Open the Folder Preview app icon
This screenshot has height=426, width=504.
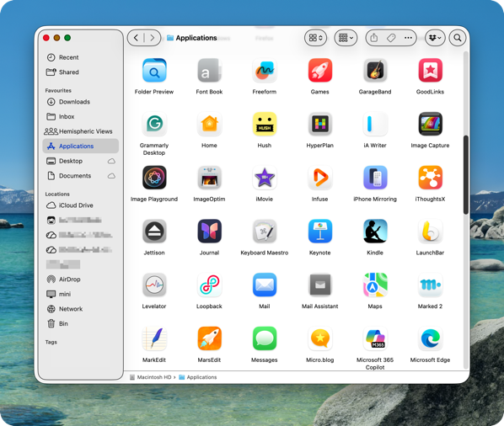point(154,71)
